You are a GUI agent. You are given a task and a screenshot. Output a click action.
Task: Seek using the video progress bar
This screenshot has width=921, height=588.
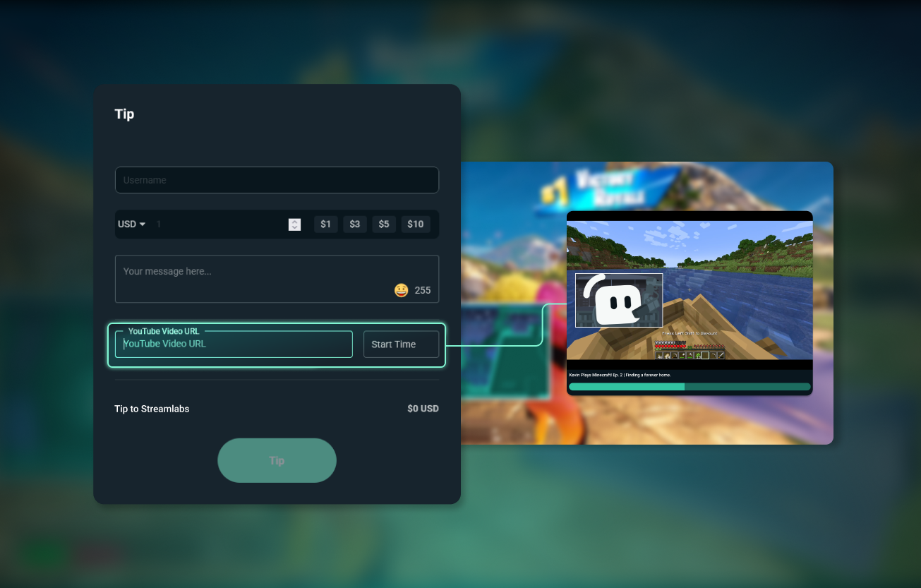690,387
